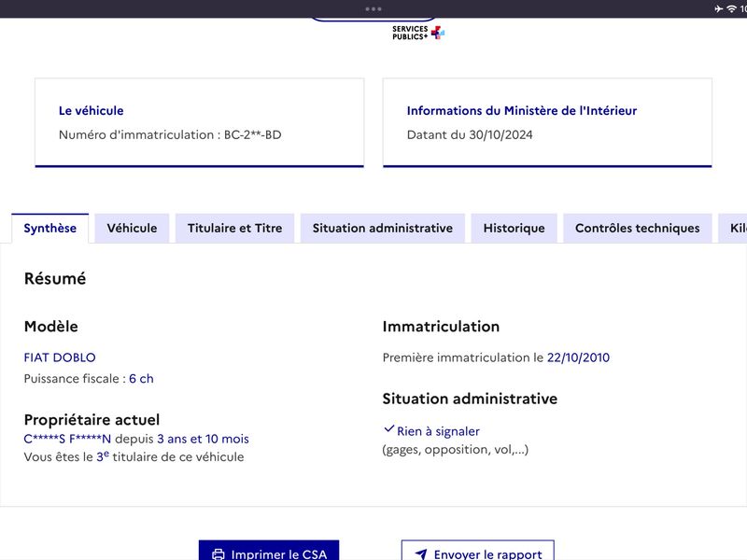Click the Wi-Fi status icon
This screenshot has width=747, height=560.
[x=731, y=8]
